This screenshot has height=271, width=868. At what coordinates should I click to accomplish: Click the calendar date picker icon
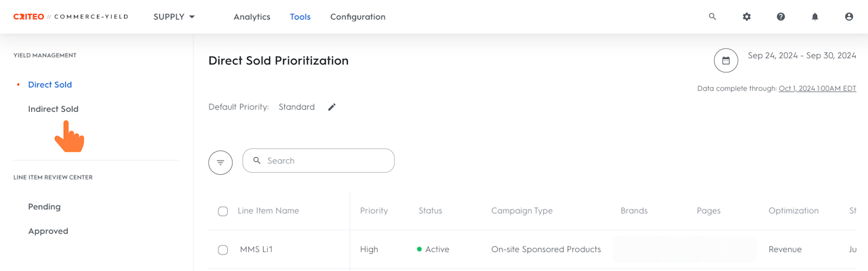[726, 61]
